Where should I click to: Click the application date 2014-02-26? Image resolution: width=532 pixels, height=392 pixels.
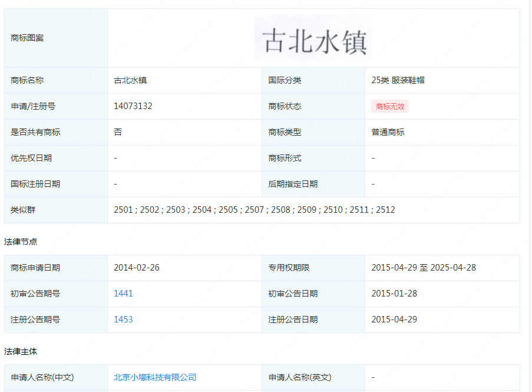tap(137, 268)
